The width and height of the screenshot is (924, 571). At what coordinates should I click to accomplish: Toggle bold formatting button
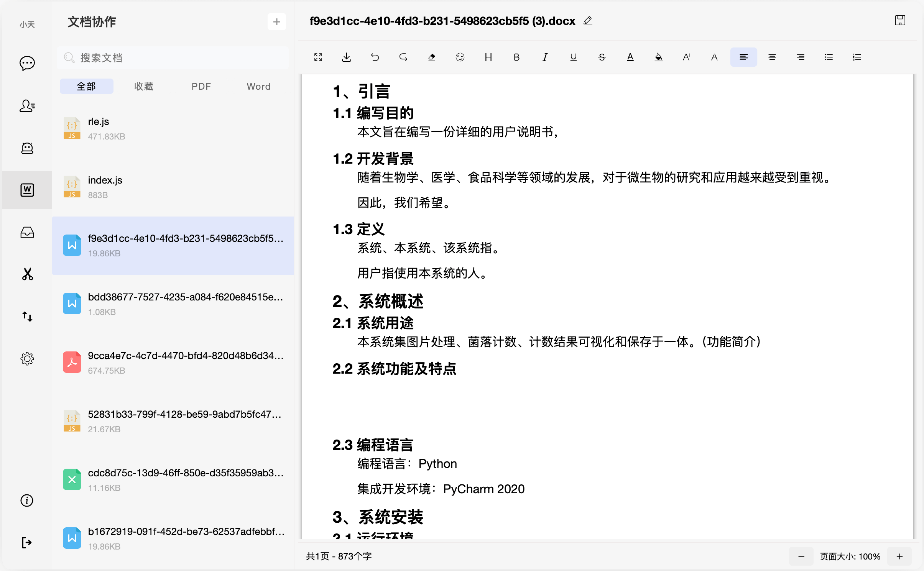(517, 57)
